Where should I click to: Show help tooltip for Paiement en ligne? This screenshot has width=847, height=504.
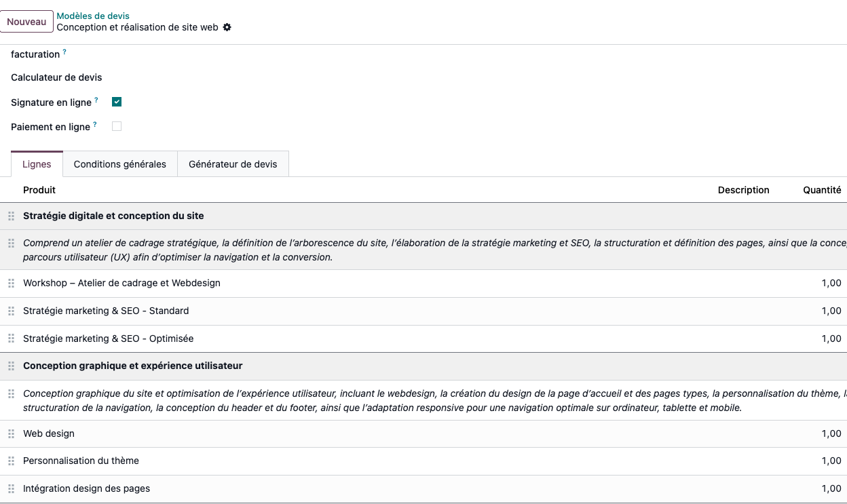pyautogui.click(x=95, y=124)
